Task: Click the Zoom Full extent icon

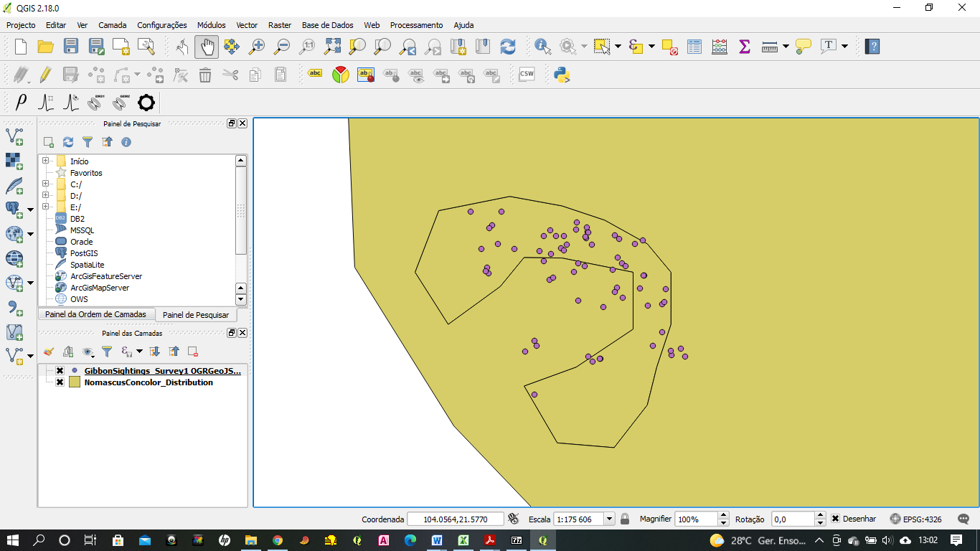Action: (332, 47)
